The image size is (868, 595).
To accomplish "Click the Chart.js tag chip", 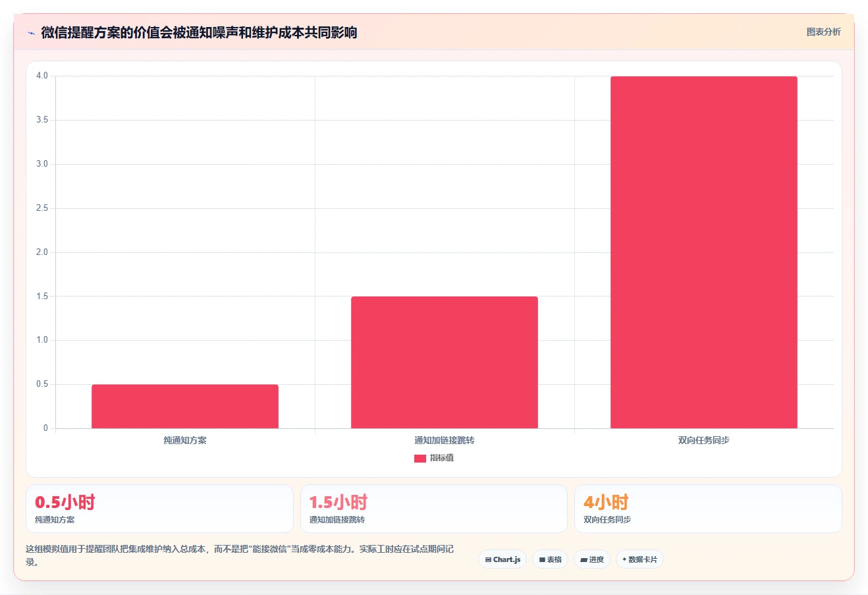I will [502, 559].
